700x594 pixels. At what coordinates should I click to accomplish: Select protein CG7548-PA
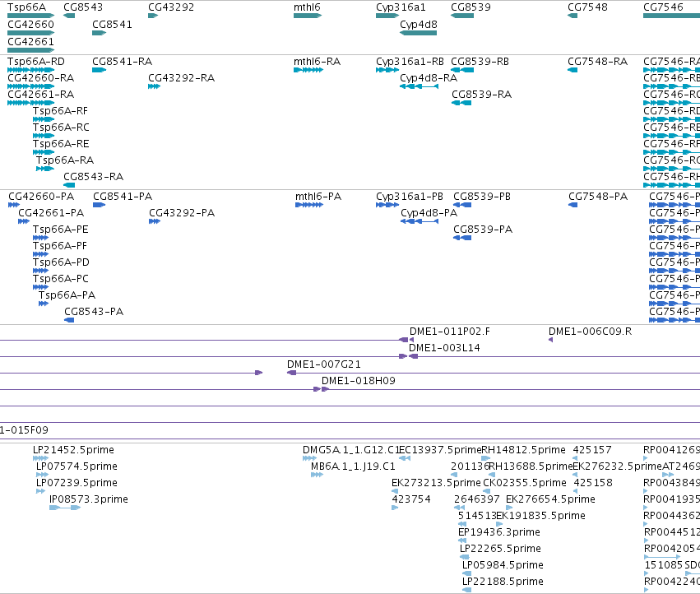(573, 205)
